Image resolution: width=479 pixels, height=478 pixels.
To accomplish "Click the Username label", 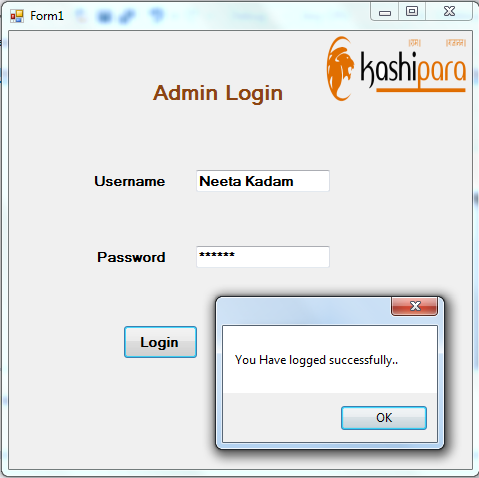I will [x=130, y=181].
